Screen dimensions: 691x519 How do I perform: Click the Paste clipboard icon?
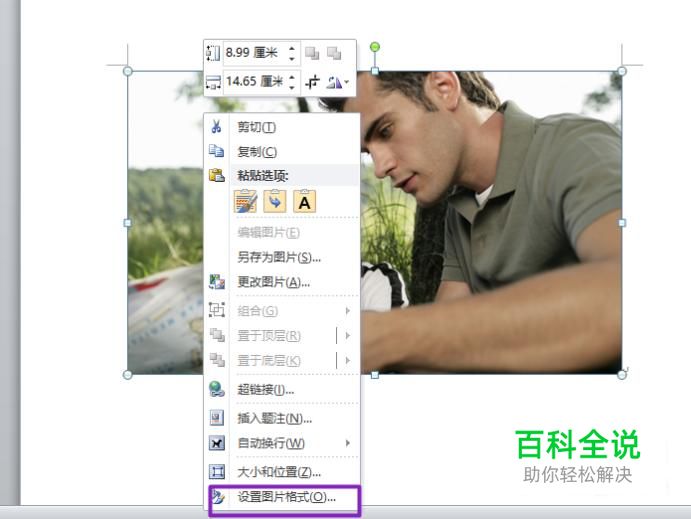click(x=216, y=175)
